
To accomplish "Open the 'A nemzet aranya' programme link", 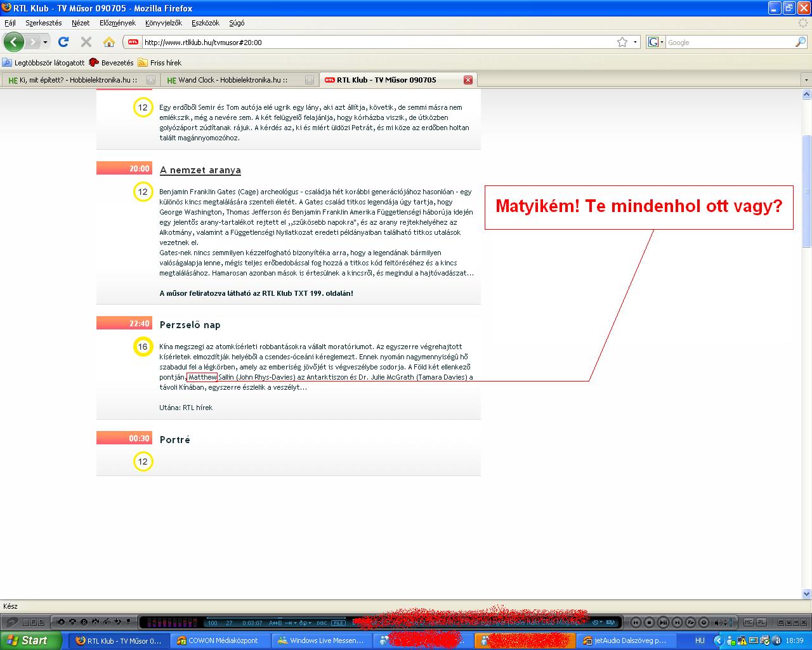I will 200,170.
